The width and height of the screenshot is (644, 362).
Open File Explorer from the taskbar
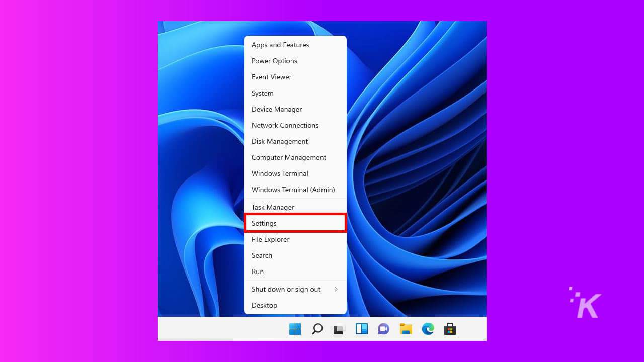(406, 329)
